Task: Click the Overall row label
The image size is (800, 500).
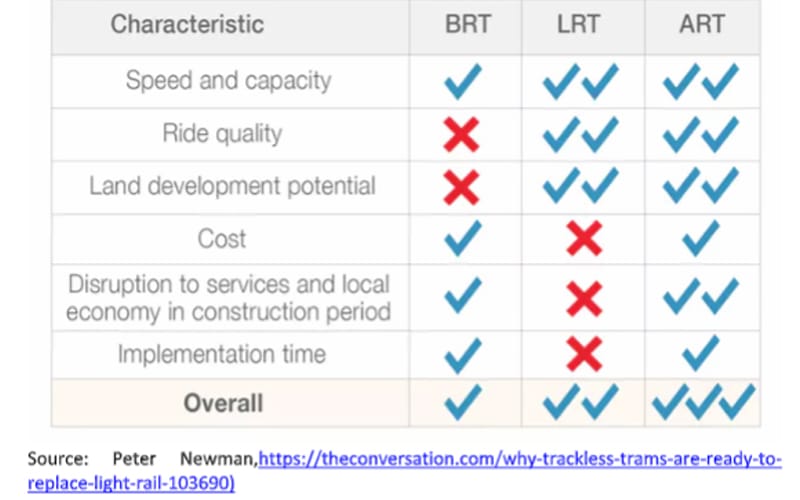Action: click(x=223, y=403)
